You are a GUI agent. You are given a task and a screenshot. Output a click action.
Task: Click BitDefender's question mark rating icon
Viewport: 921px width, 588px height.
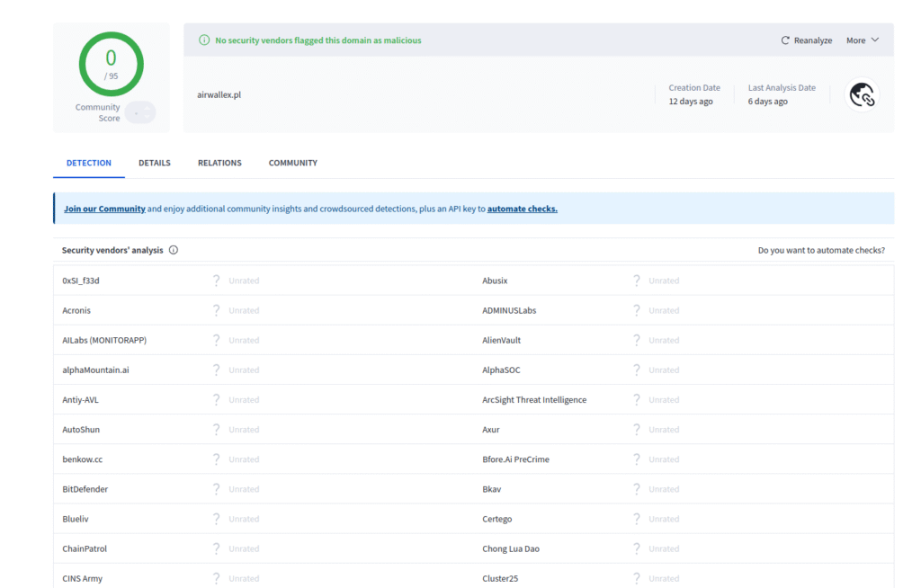pos(216,488)
